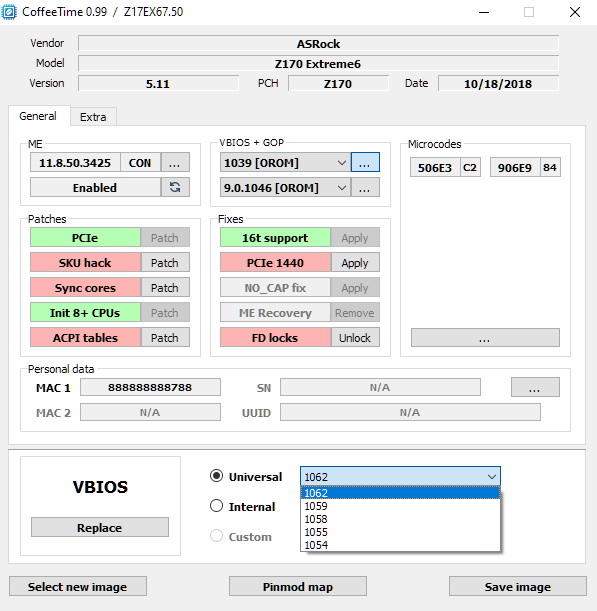Select the Internal radio button
This screenshot has width=597, height=611.
point(216,506)
